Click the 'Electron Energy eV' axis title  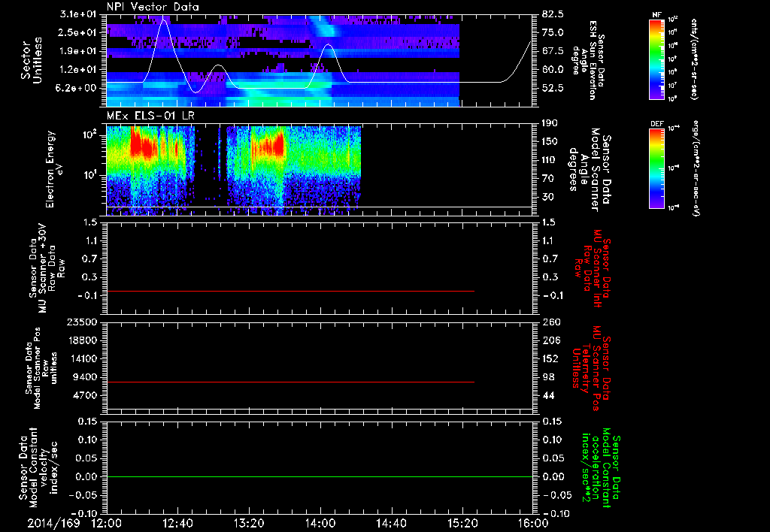[x=54, y=169]
